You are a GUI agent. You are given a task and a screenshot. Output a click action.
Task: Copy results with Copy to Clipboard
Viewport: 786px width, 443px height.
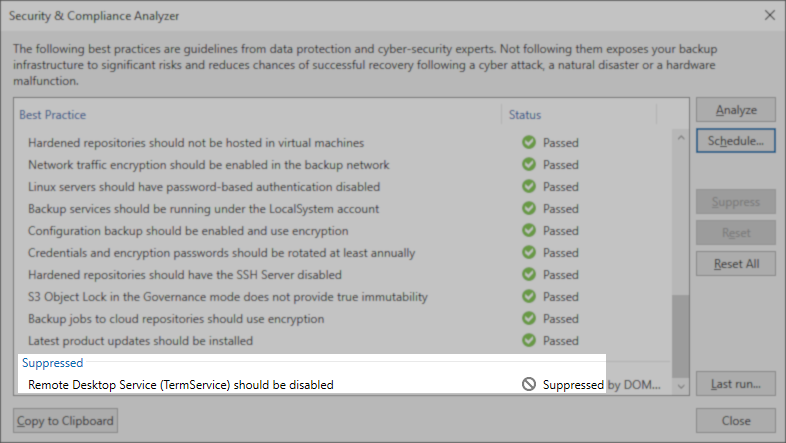(65, 421)
